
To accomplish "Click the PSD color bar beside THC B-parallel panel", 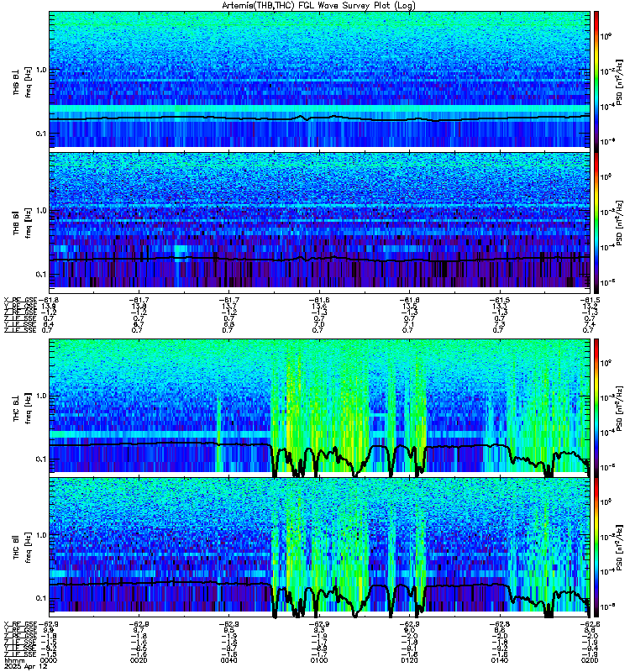I will tap(596, 548).
